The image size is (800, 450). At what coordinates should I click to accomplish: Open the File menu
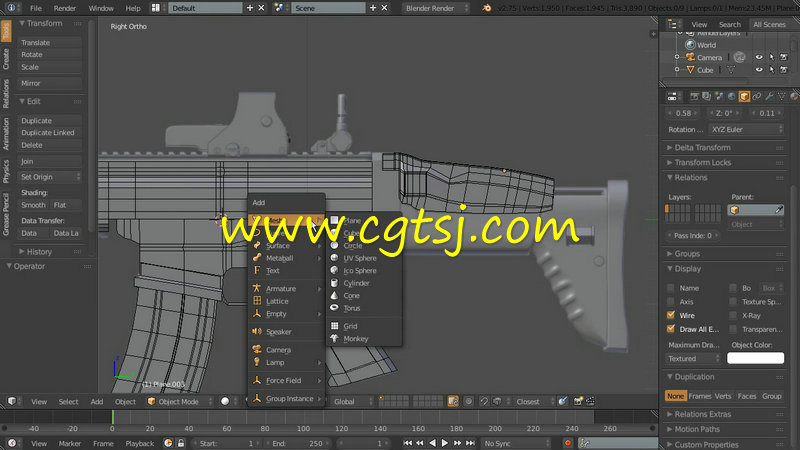pyautogui.click(x=36, y=8)
